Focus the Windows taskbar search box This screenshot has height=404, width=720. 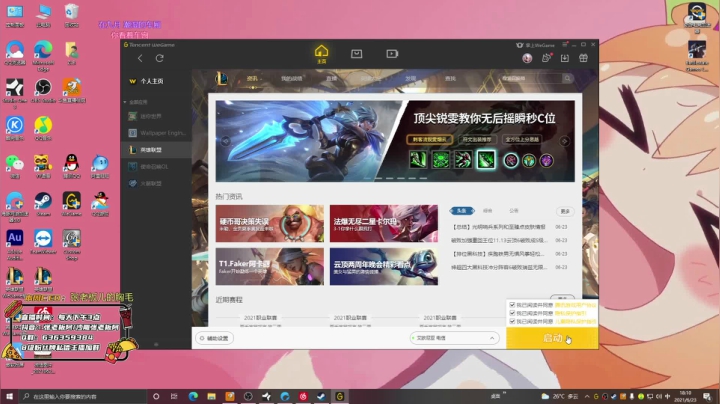pyautogui.click(x=83, y=396)
